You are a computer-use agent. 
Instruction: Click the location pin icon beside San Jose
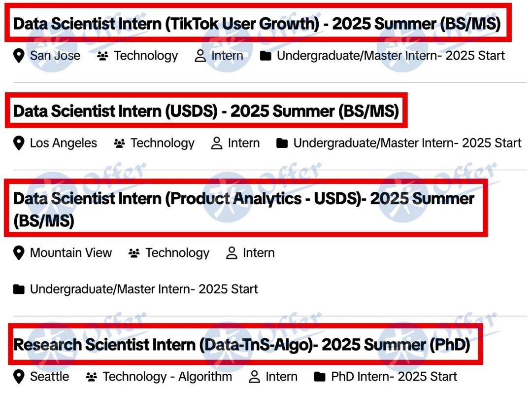coord(19,56)
